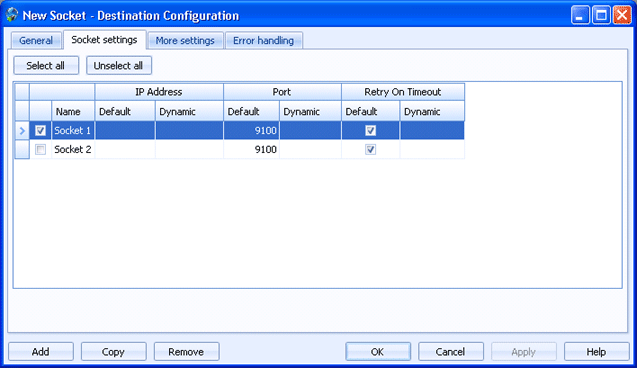This screenshot has height=368, width=637.
Task: Click the Remove button
Action: point(186,352)
